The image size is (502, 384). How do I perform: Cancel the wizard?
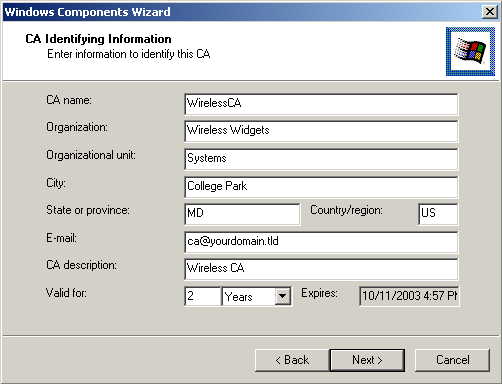pyautogui.click(x=452, y=360)
